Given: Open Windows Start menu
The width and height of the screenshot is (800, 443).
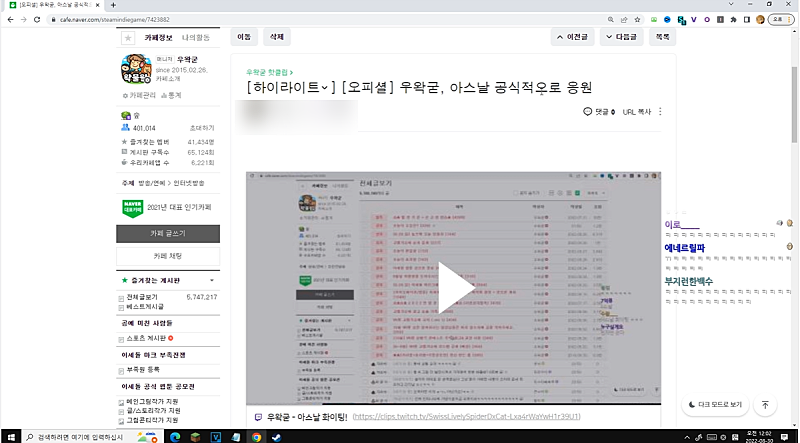Looking at the screenshot, I should click(11, 437).
